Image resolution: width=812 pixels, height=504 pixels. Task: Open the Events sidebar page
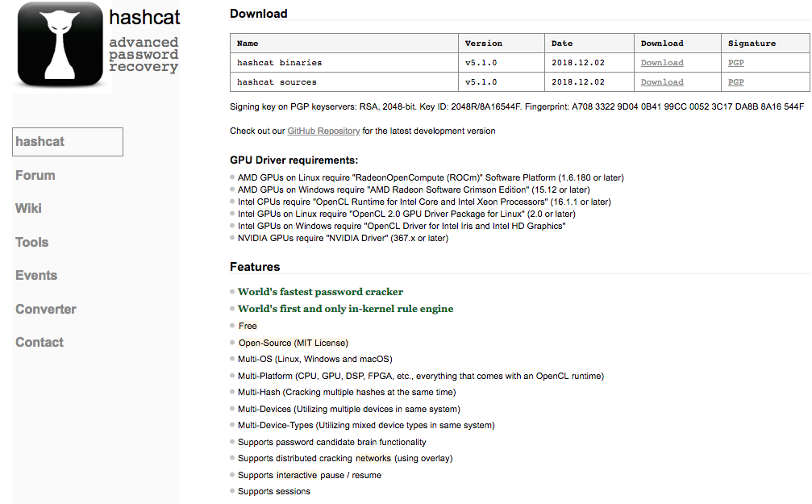(36, 276)
